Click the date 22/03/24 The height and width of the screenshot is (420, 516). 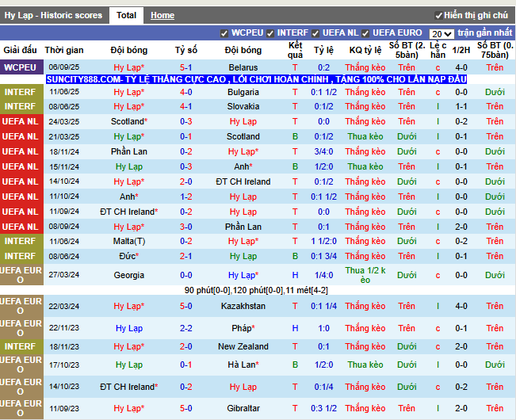64,306
